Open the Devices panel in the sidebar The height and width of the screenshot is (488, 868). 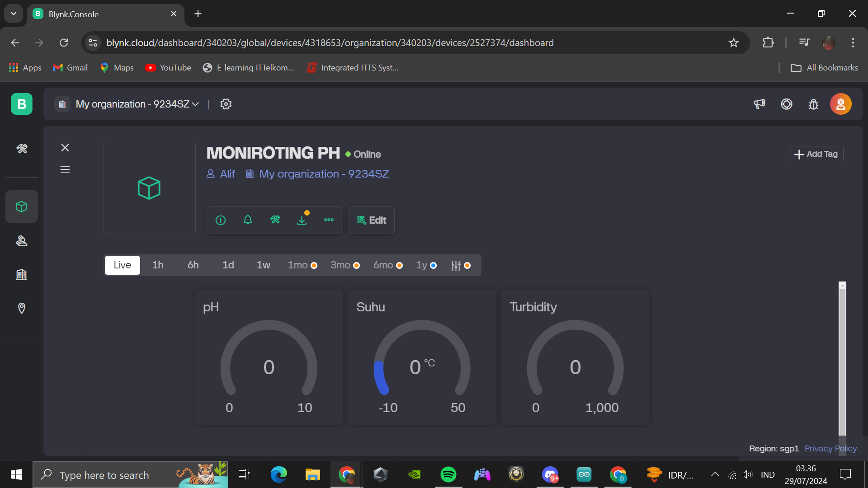coord(21,206)
